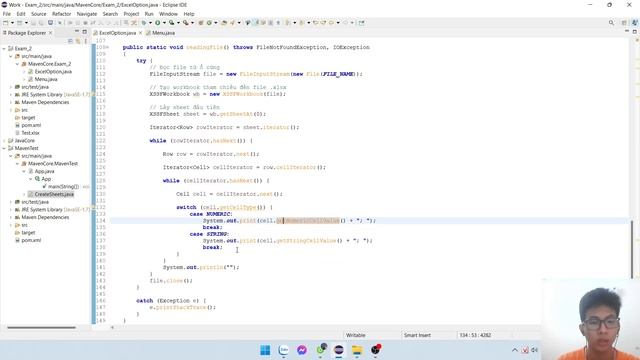Click the green Run toolbar icon
This screenshot has height=360, width=640.
coord(158,23)
